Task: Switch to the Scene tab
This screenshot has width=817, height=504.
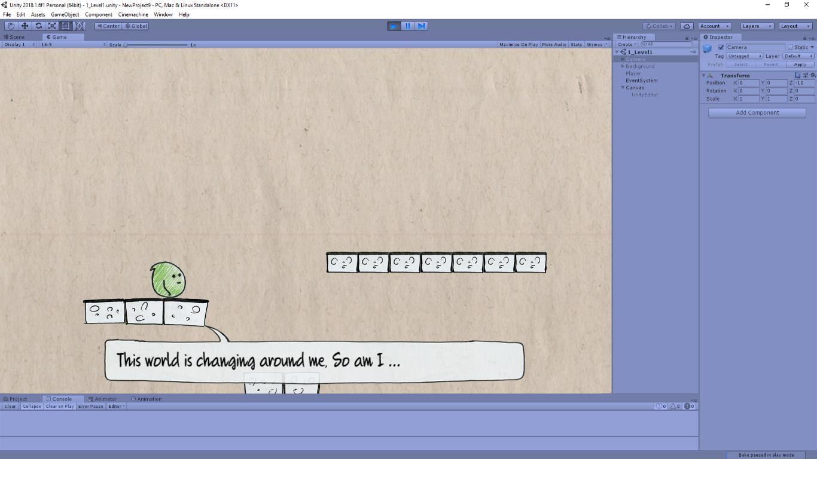Action: tap(14, 37)
